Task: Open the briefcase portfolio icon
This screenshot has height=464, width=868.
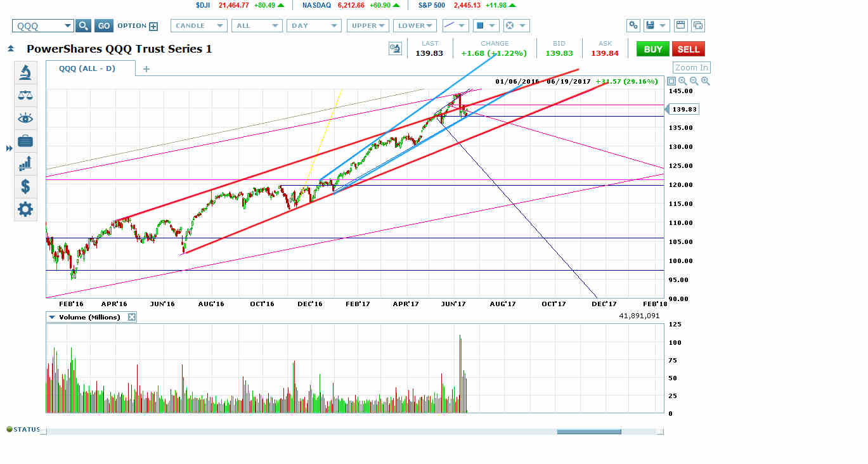Action: tap(25, 141)
